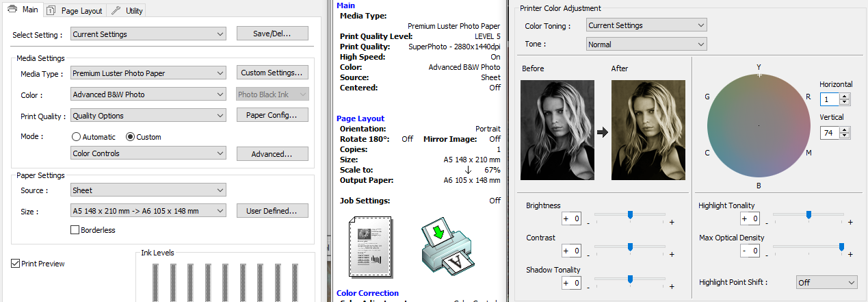Expand the Color Toning dropdown
This screenshot has width=868, height=302.
646,25
